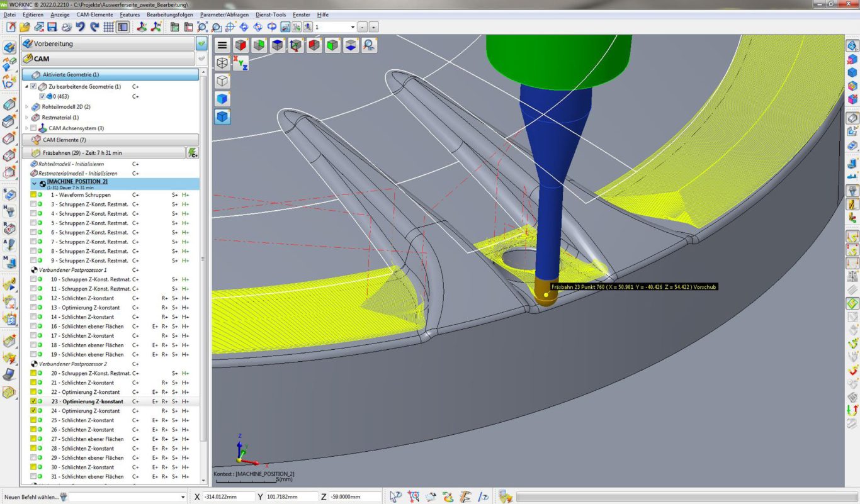860x504 pixels.
Task: Click the open folder icon in toolbar
Action: [25, 27]
